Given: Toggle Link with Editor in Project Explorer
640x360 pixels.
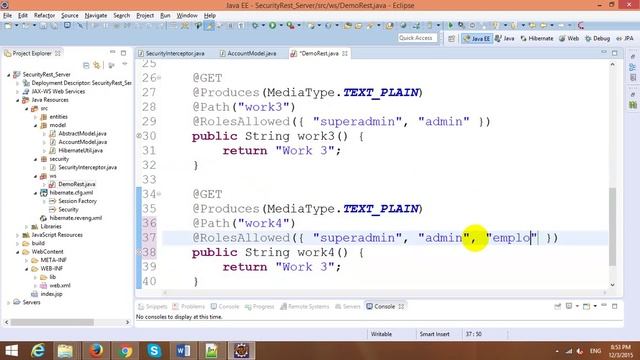Looking at the screenshot, I should [x=97, y=65].
